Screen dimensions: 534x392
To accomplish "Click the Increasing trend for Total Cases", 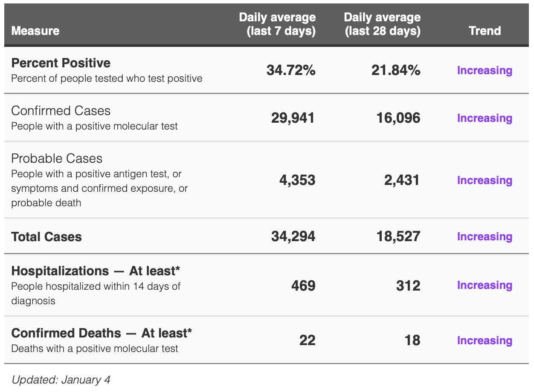I will [x=485, y=236].
